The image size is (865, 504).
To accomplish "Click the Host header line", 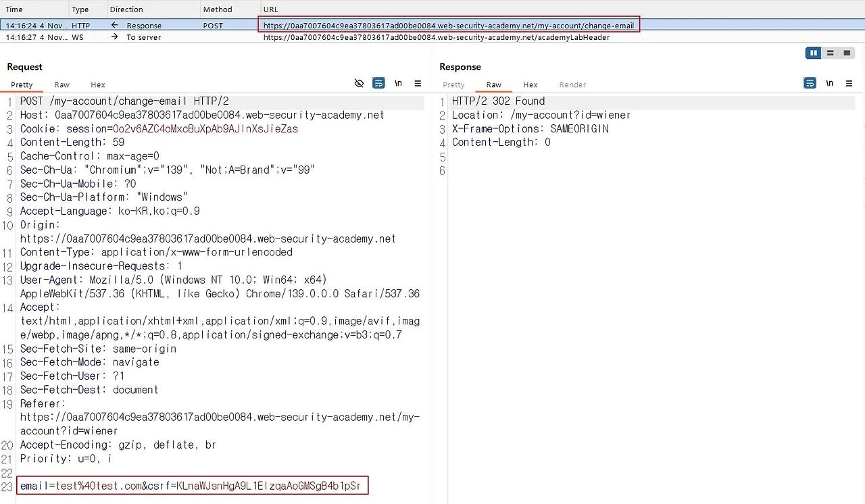I will click(202, 115).
